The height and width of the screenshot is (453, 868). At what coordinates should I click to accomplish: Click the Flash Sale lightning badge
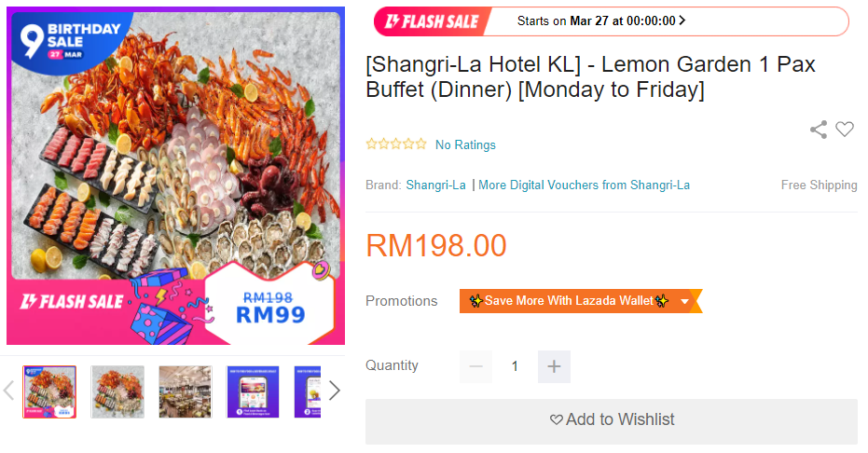pos(432,21)
